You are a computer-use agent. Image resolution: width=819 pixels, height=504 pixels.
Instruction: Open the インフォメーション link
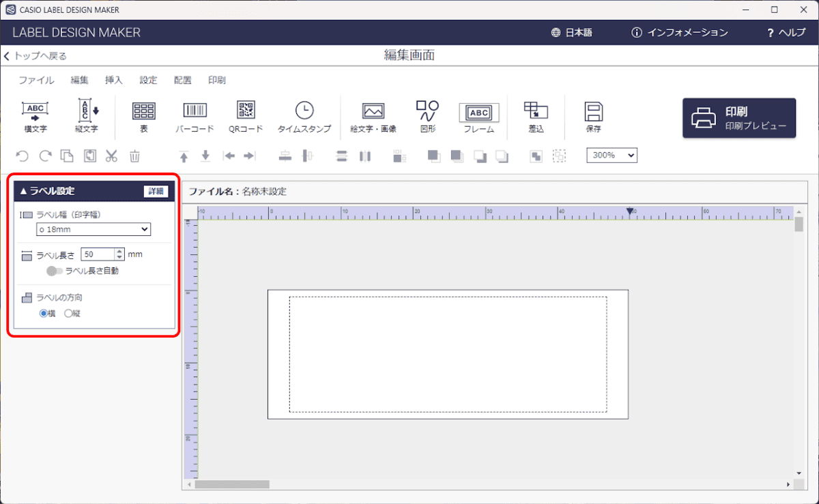click(680, 33)
